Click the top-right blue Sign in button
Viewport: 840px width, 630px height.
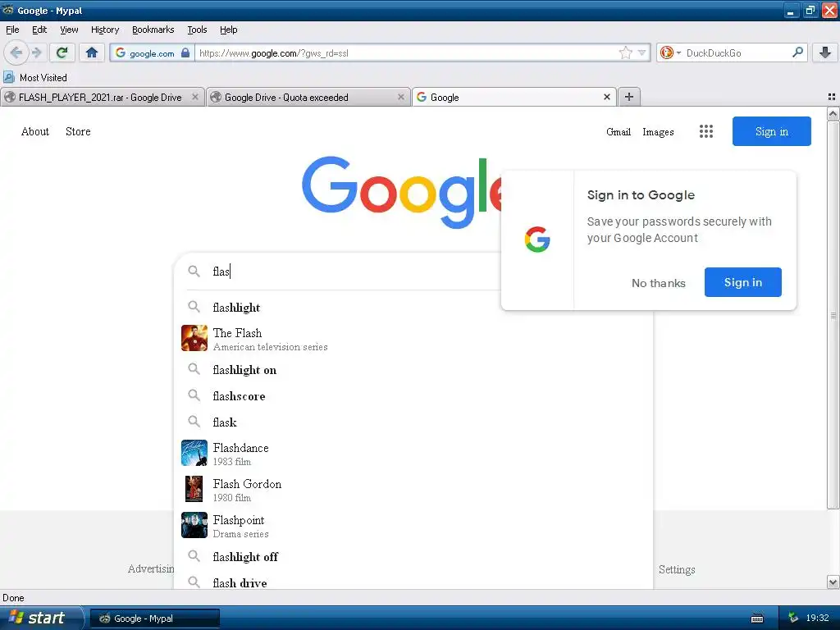771,131
